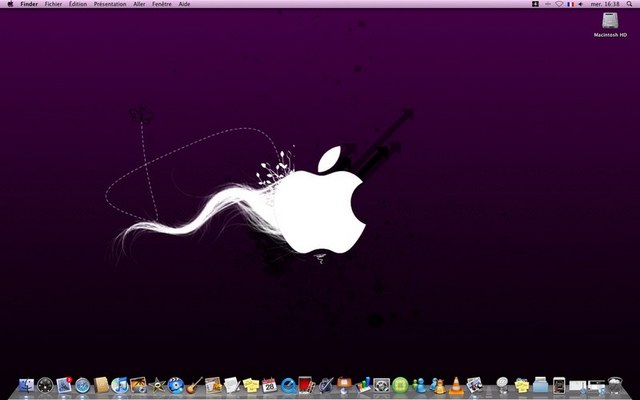Launch iTunes from the Dock
The width and height of the screenshot is (640, 400).
point(120,385)
